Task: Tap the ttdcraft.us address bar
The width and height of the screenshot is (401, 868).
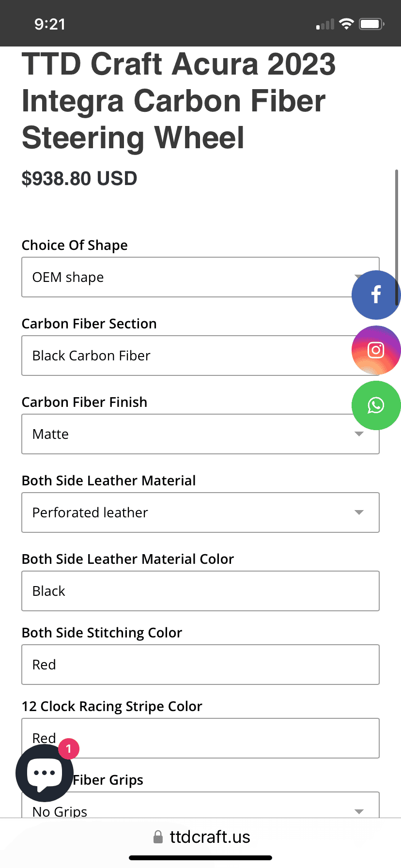Action: [209, 837]
